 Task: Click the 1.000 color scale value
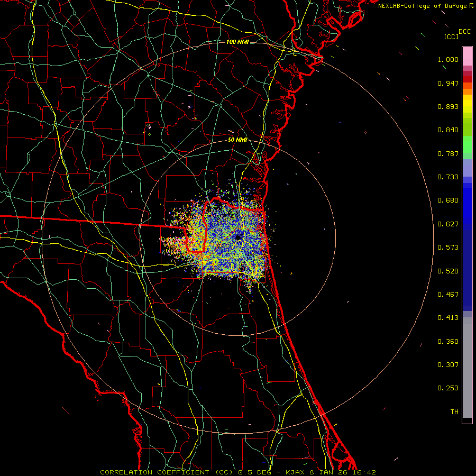coord(448,59)
